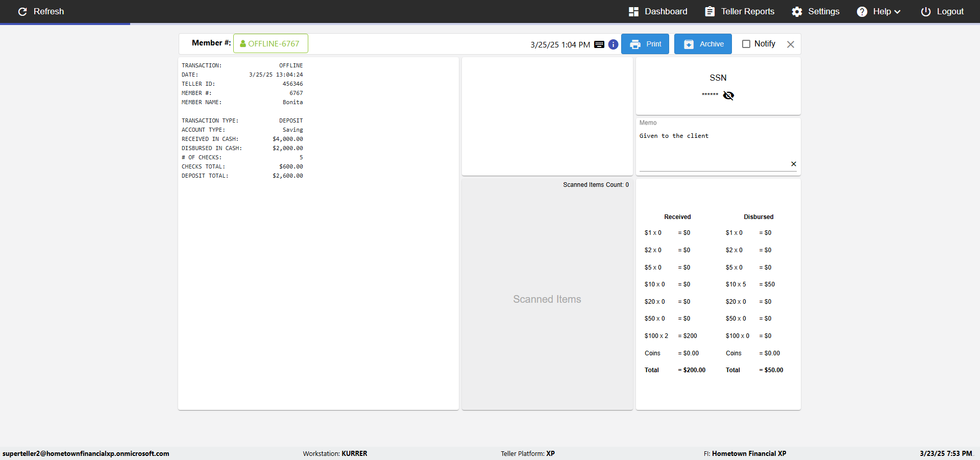The height and width of the screenshot is (460, 980).
Task: Click the "Disbursed" column header
Action: (x=758, y=217)
